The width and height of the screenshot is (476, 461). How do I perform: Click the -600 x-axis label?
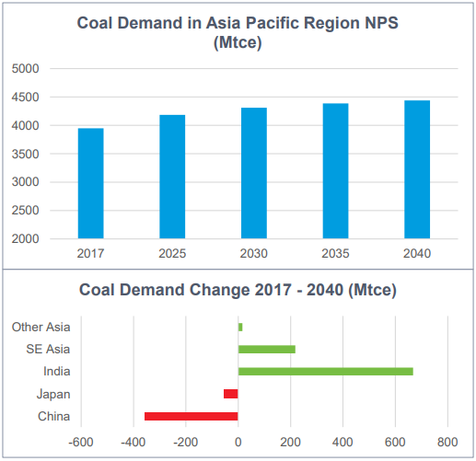[x=81, y=443]
